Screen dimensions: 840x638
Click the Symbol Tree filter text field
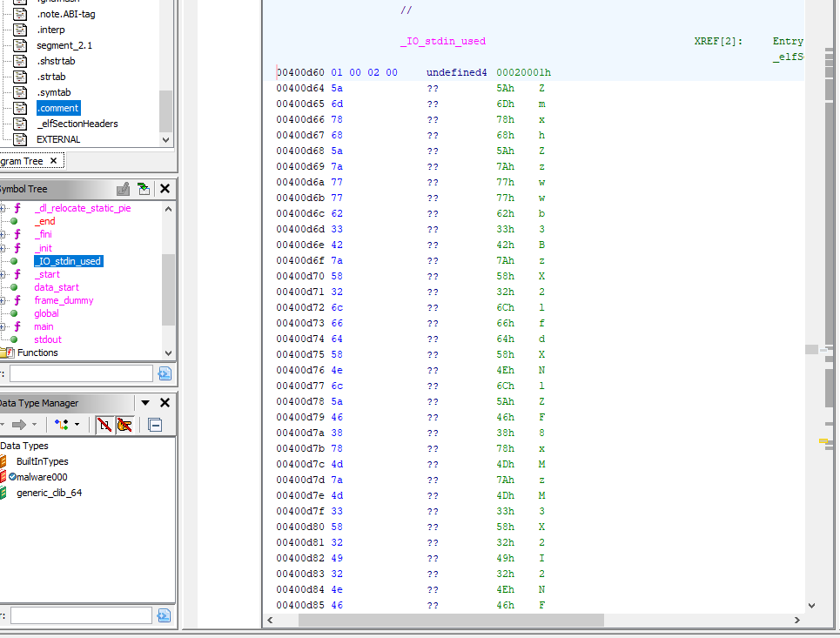[x=80, y=373]
